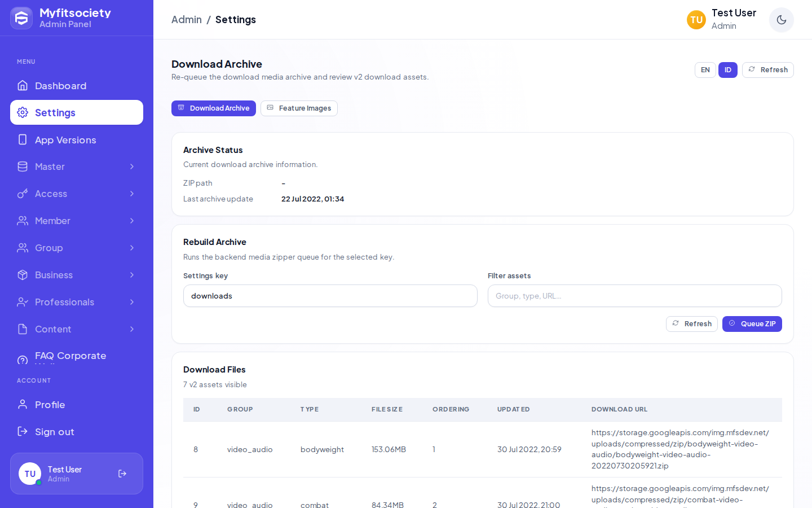Expand the Master menu chevron
The width and height of the screenshot is (812, 508).
(132, 167)
